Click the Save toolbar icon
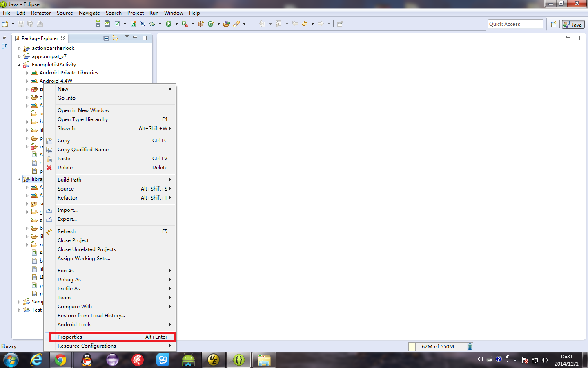 21,24
